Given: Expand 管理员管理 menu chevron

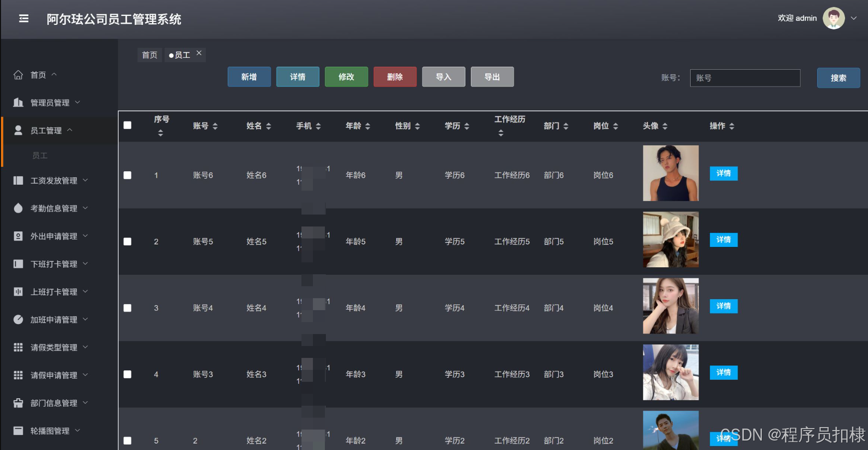Looking at the screenshot, I should pos(77,102).
